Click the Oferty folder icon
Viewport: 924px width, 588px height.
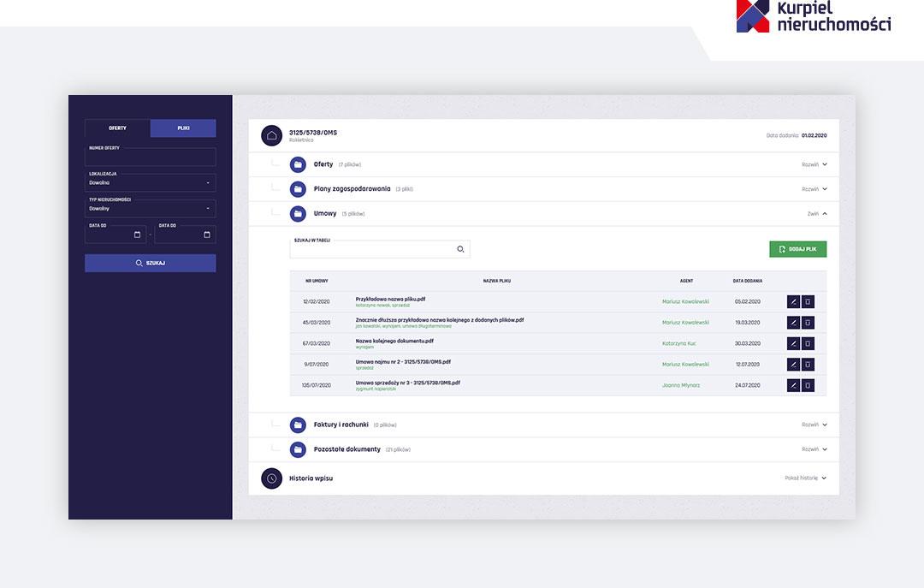pos(298,164)
